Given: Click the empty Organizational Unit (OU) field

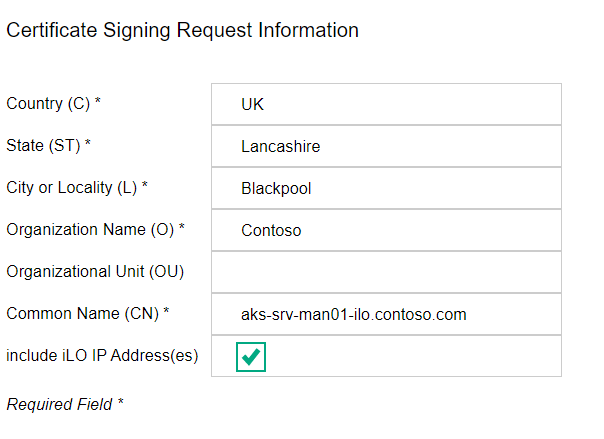Looking at the screenshot, I should [386, 272].
